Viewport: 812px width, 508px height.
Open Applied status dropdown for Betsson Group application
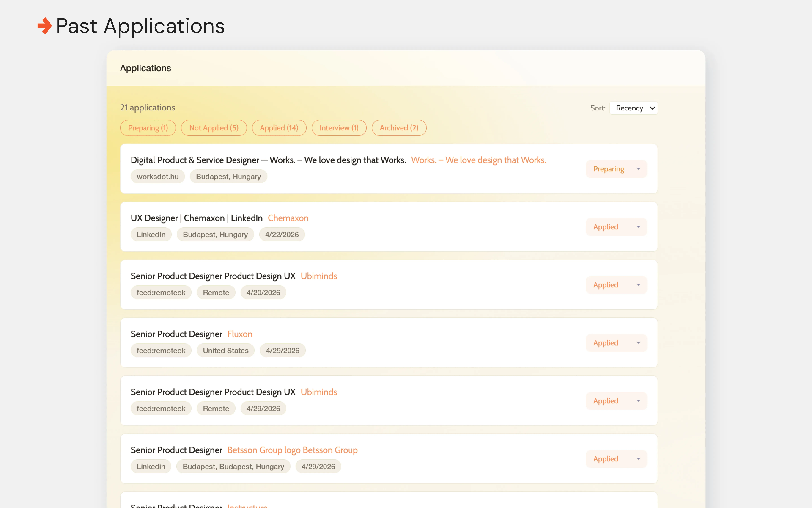[x=616, y=459]
